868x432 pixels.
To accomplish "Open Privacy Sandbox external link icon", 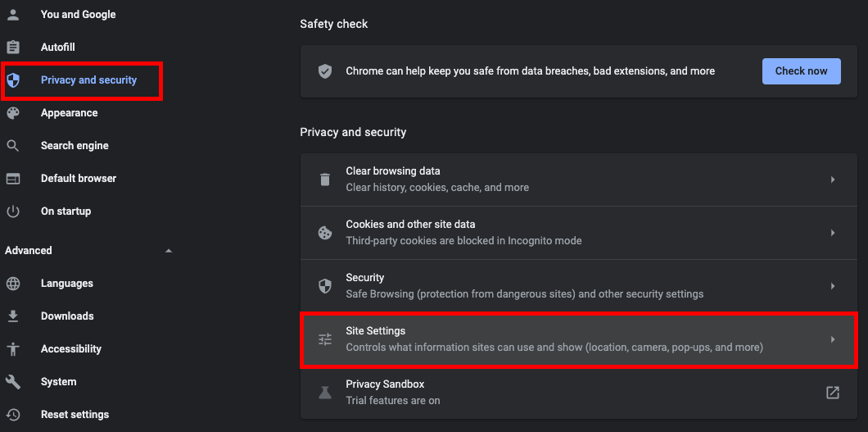I will click(832, 393).
